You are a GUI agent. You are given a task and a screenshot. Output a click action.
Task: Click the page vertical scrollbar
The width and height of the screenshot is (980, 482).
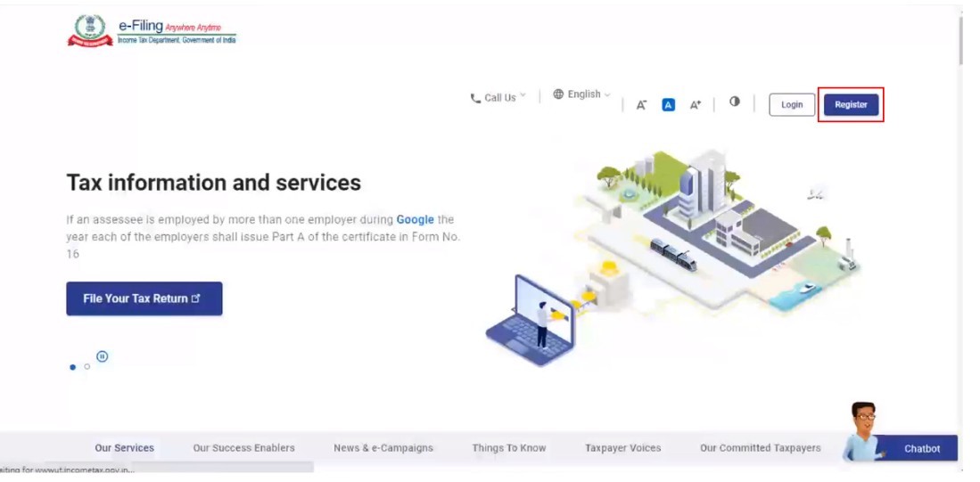pyautogui.click(x=959, y=40)
